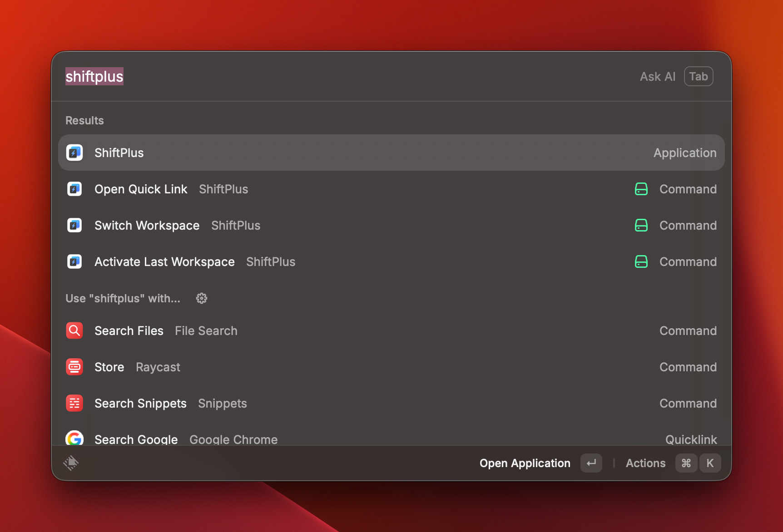The height and width of the screenshot is (532, 783).
Task: Click Ask AI label
Action: point(658,76)
